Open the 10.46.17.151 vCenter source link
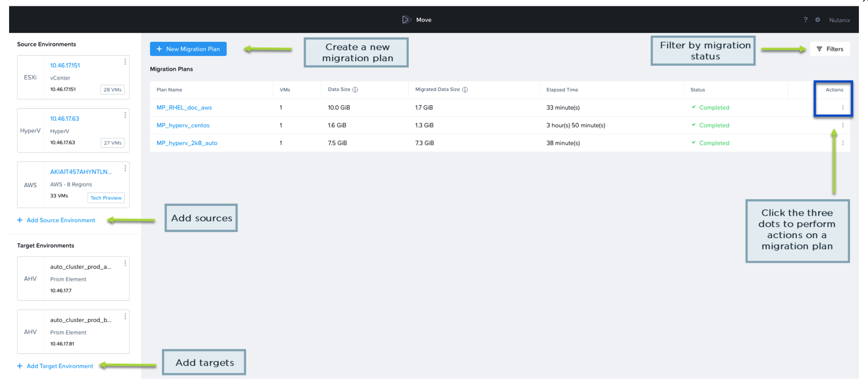The width and height of the screenshot is (868, 387). coord(65,65)
